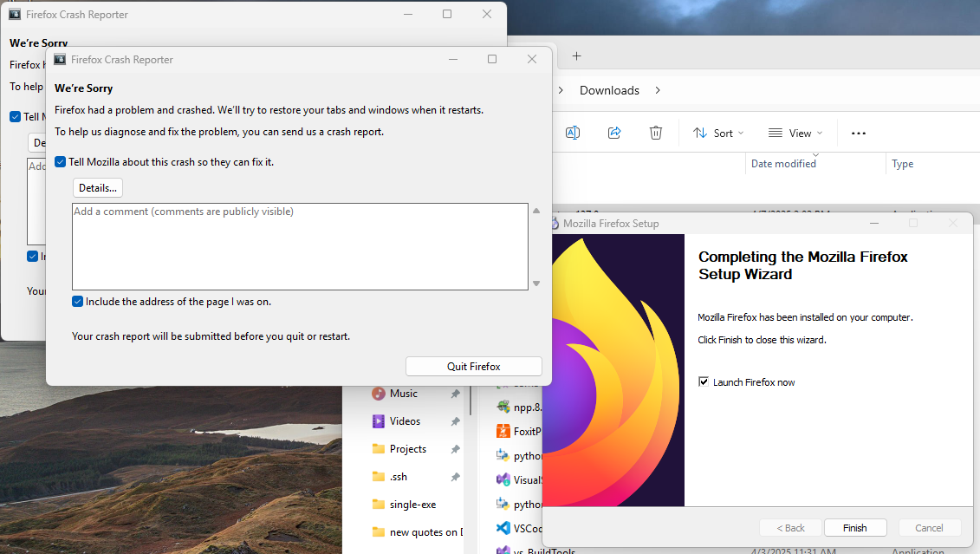
Task: Click the Share icon in File Explorer toolbar
Action: (x=614, y=133)
